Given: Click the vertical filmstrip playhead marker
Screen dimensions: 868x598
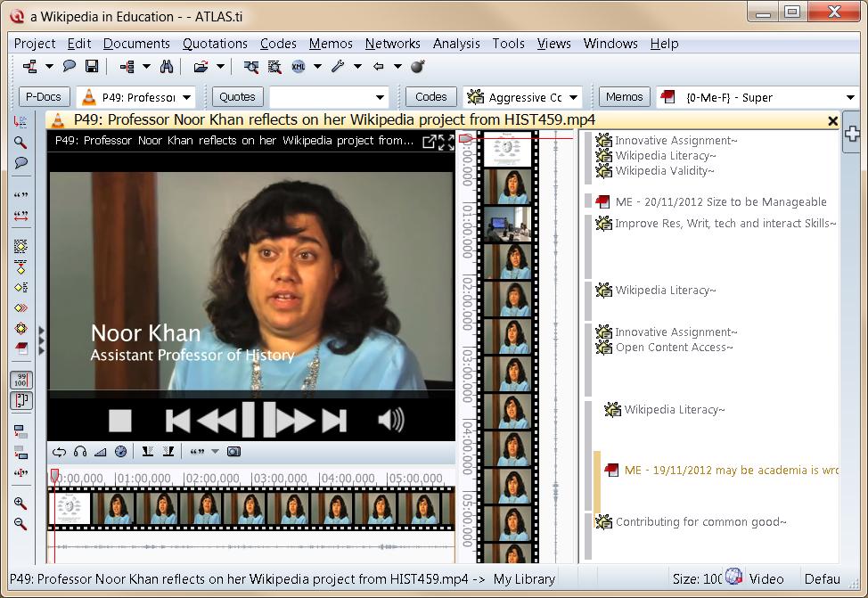Looking at the screenshot, I should pyautogui.click(x=466, y=138).
